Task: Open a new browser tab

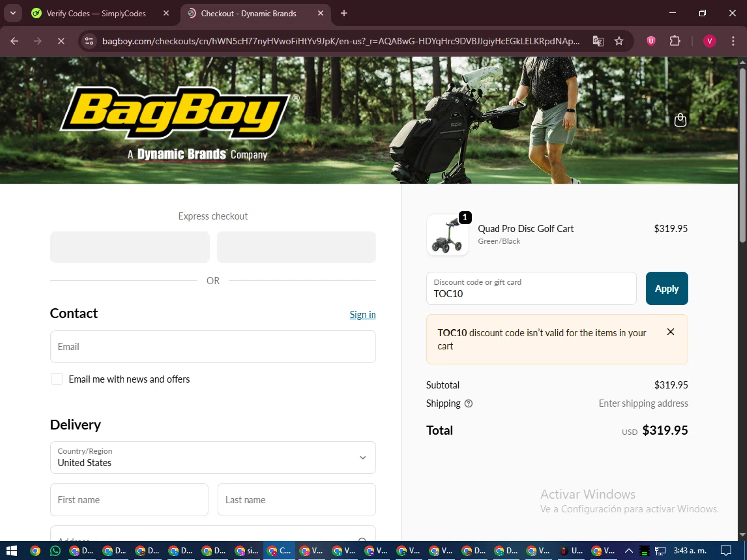Action: coord(344,13)
